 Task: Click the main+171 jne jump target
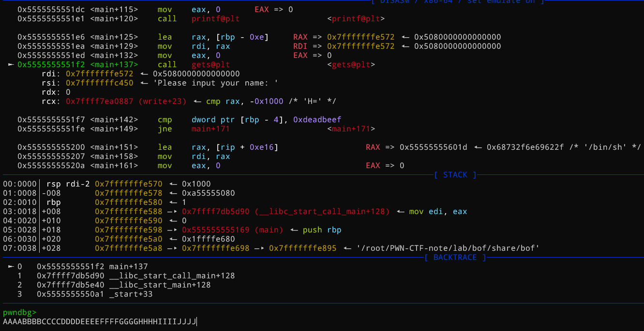(210, 129)
